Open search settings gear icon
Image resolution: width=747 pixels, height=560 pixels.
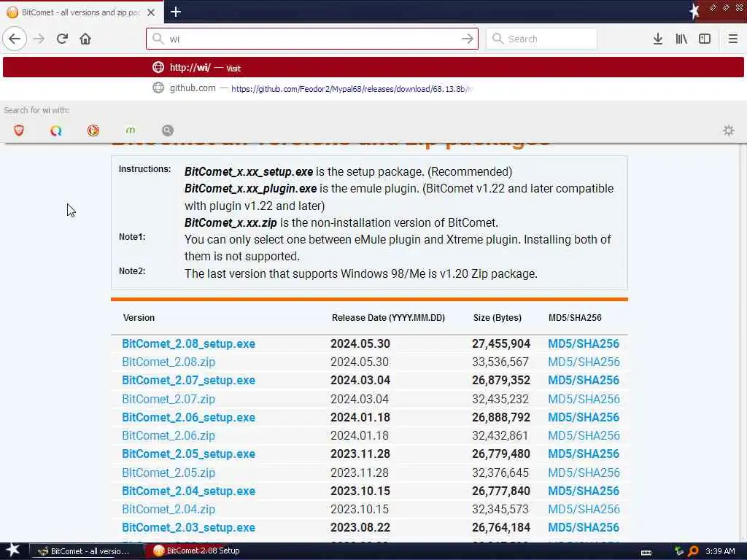point(729,130)
